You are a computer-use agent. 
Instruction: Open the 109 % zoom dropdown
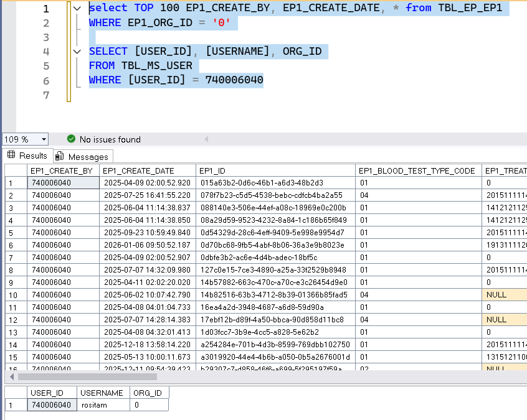click(44, 139)
